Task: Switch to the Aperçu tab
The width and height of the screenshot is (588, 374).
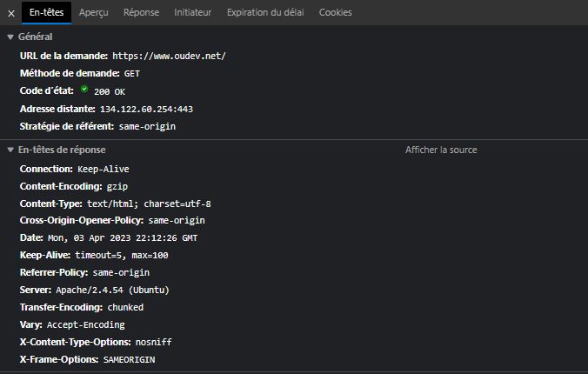Action: 94,12
